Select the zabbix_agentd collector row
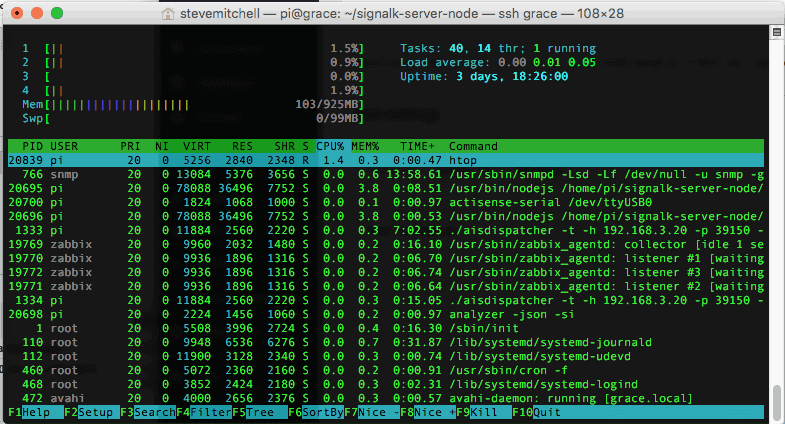 pos(386,244)
